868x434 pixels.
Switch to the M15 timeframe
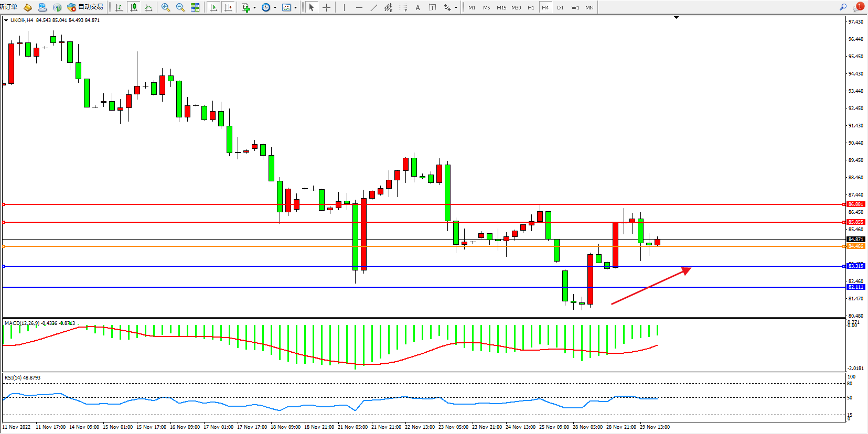coord(501,7)
